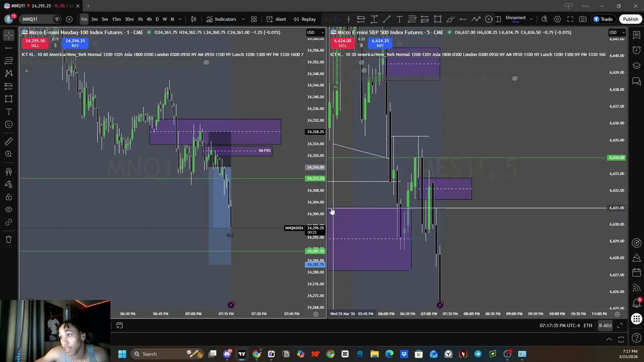
Task: Start bar Replay mode
Action: pyautogui.click(x=304, y=19)
